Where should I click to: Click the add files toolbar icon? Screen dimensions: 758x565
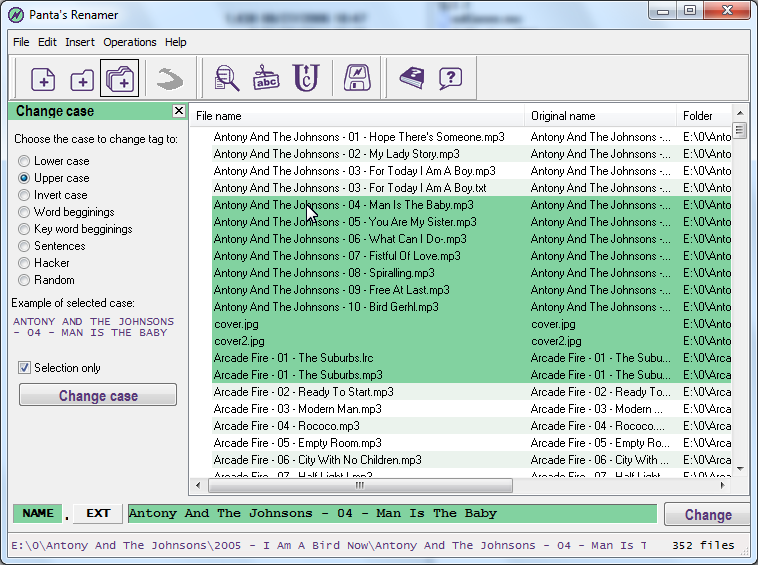[43, 78]
